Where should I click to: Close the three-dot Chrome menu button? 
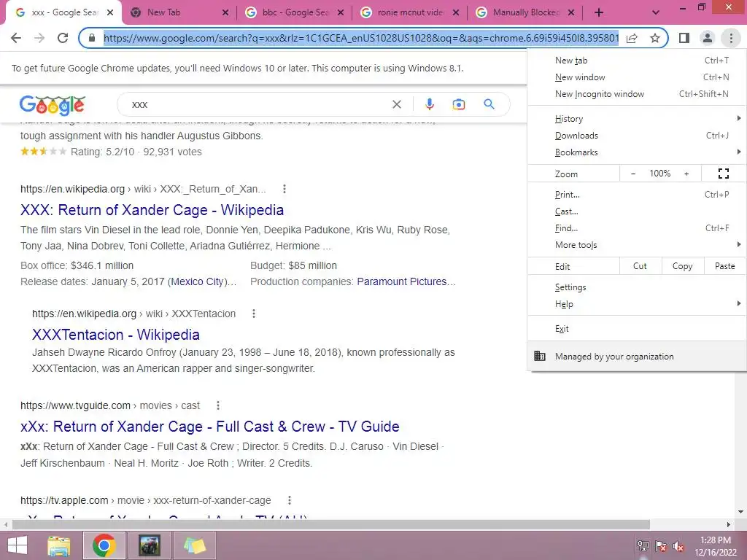(x=731, y=38)
